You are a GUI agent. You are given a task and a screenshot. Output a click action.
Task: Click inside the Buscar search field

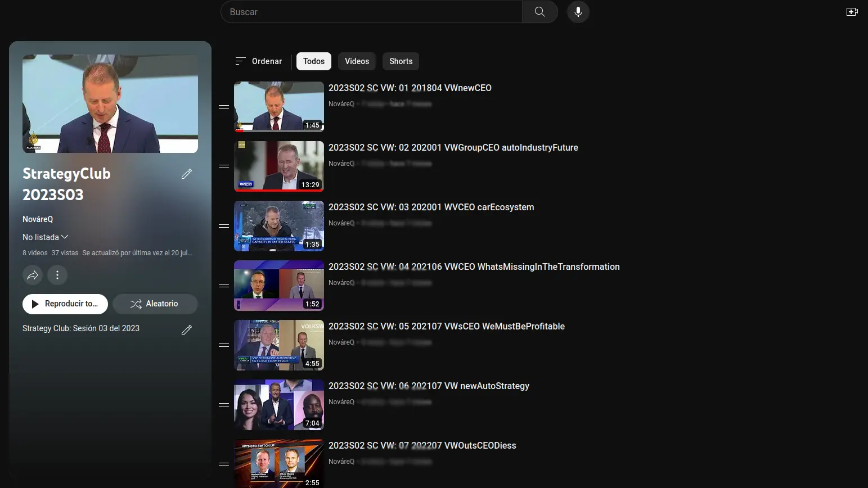point(371,12)
